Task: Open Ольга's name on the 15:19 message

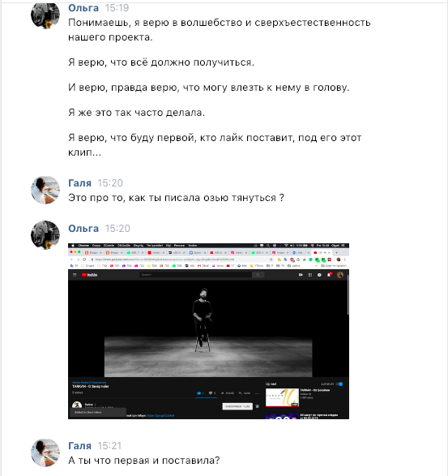Action: [x=83, y=8]
